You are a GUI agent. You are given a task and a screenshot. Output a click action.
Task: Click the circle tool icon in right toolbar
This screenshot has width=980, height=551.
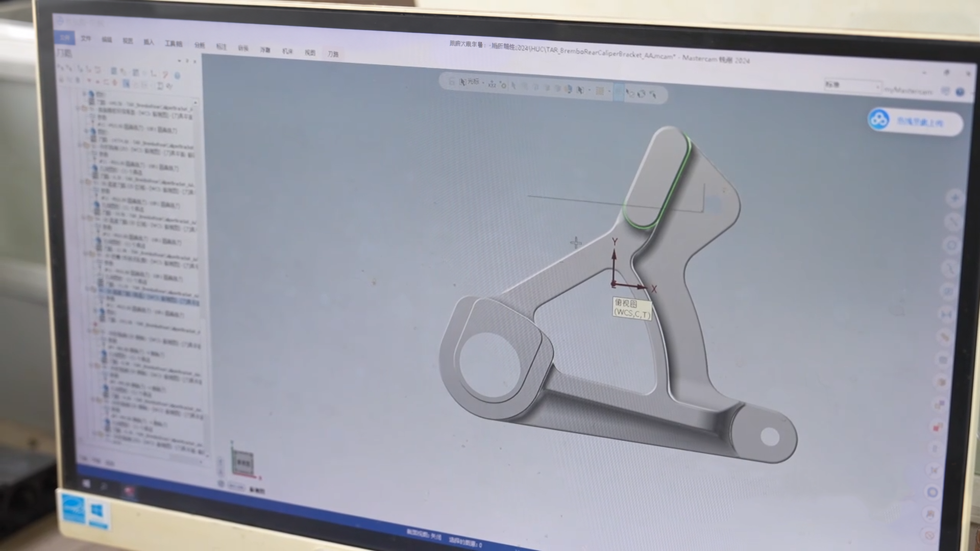(951, 245)
